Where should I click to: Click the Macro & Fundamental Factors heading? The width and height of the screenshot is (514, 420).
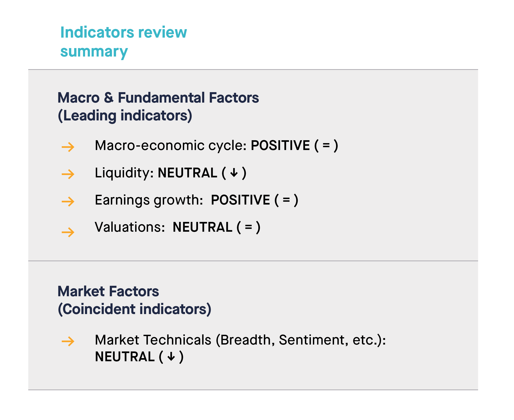(158, 98)
